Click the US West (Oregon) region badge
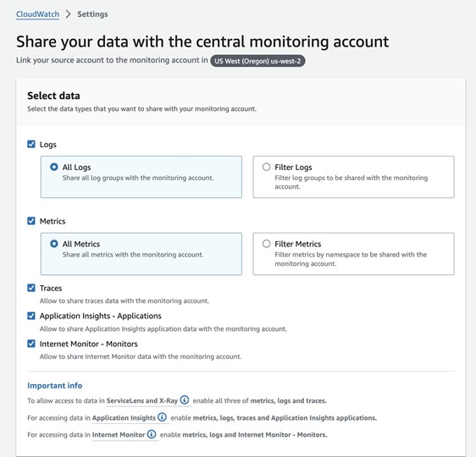476x457 pixels. tap(257, 61)
